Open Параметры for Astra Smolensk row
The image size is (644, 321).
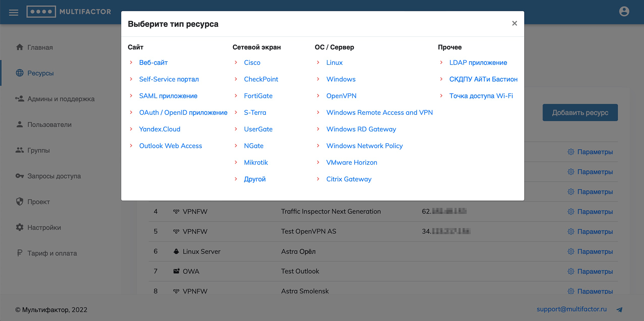(590, 291)
